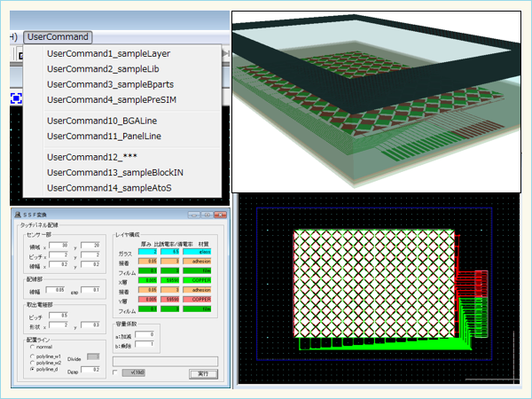Open the UserCommand menu

58,37
